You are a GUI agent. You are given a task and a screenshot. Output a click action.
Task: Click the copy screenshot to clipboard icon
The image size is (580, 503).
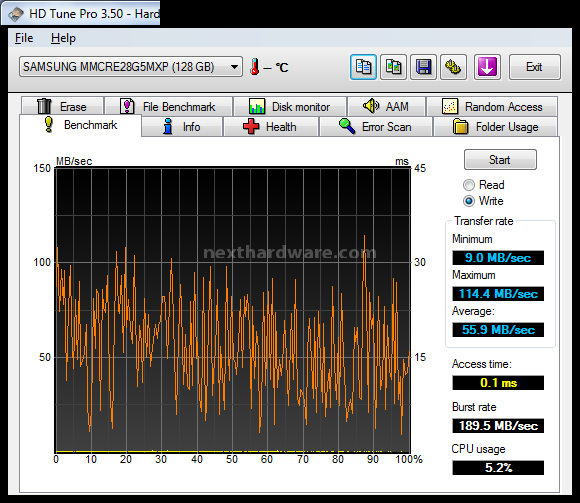[x=394, y=67]
